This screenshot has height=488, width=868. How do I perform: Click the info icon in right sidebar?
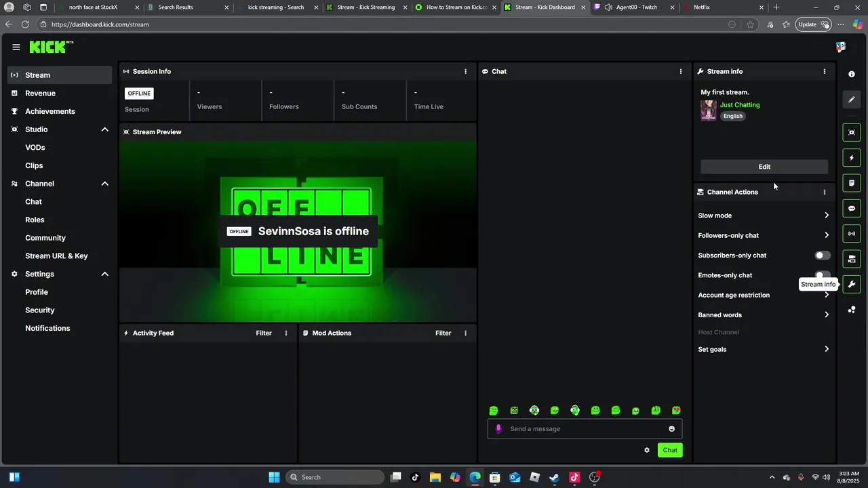(x=852, y=75)
